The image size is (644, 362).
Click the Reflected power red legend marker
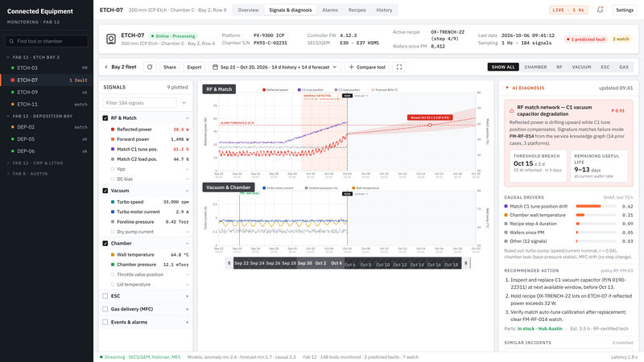(x=264, y=89)
